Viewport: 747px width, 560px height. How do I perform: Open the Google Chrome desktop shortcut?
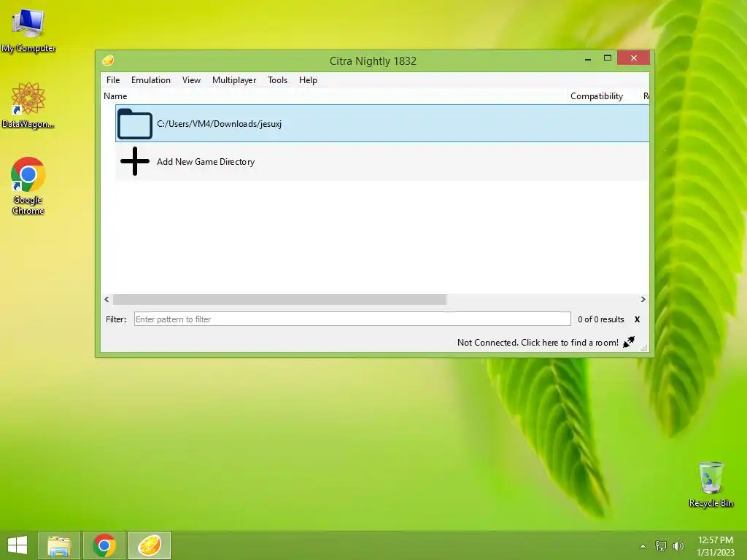pos(28,186)
